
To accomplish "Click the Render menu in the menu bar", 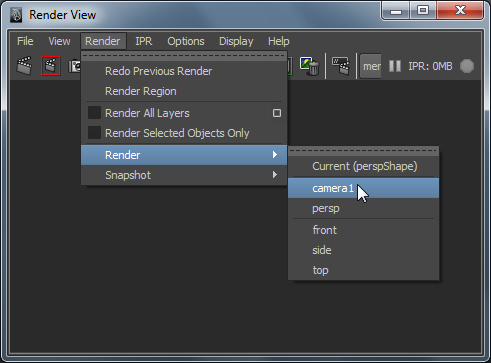I will [x=103, y=41].
